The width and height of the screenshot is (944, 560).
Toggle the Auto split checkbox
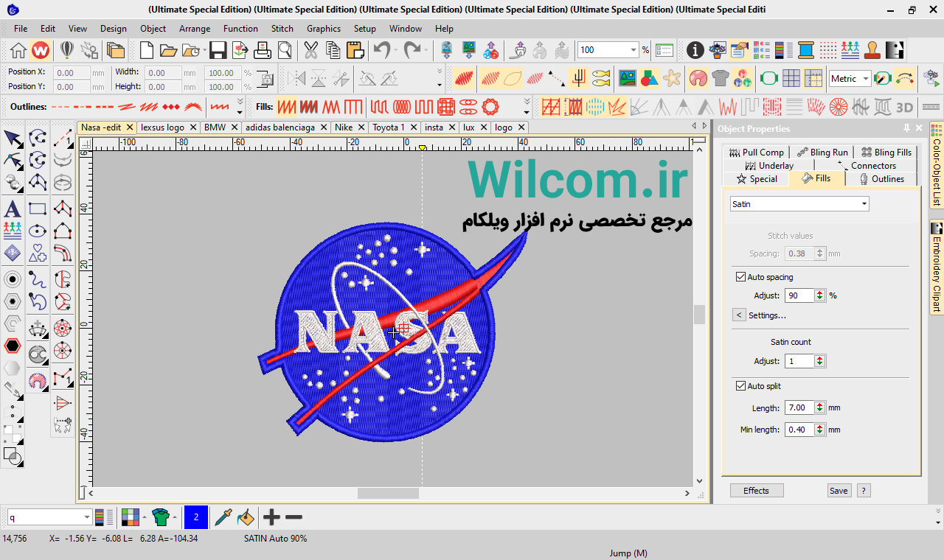[x=741, y=386]
